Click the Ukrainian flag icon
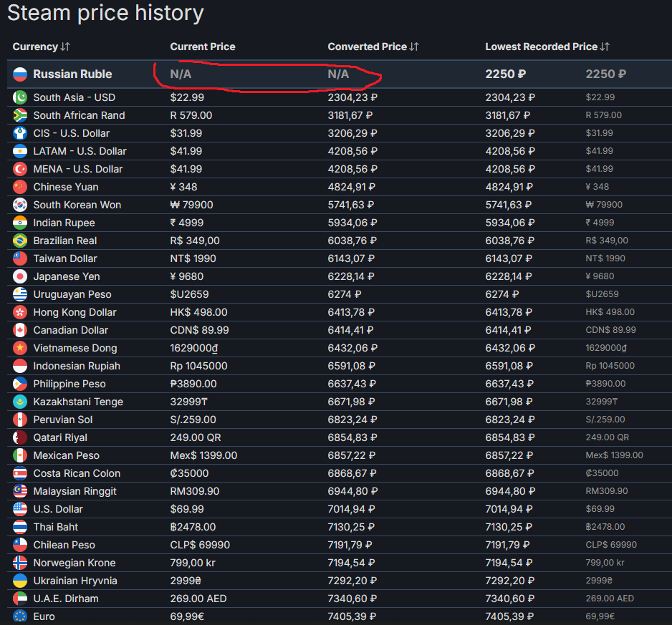Image resolution: width=672 pixels, height=625 pixels. point(20,581)
